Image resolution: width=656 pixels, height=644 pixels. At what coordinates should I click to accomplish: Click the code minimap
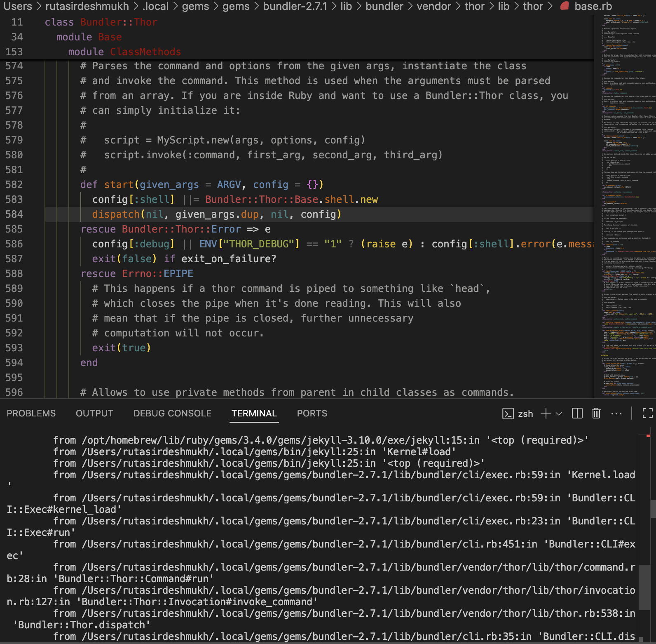pos(626,206)
